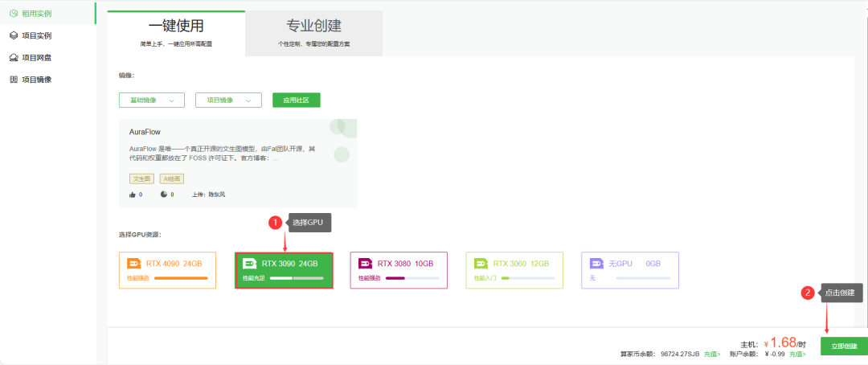Viewport: 868px width, 365px height.
Task: Open the 租用实例 sidebar menu item
Action: pyautogui.click(x=47, y=13)
